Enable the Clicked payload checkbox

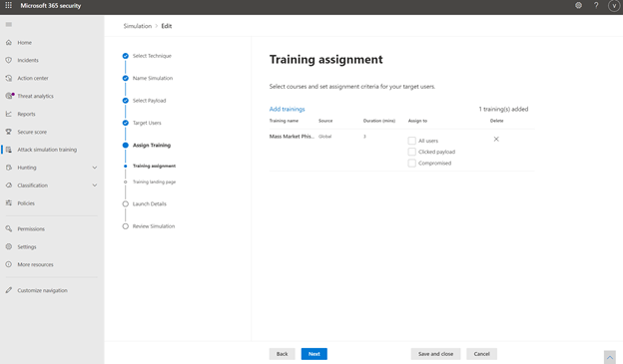coord(412,152)
